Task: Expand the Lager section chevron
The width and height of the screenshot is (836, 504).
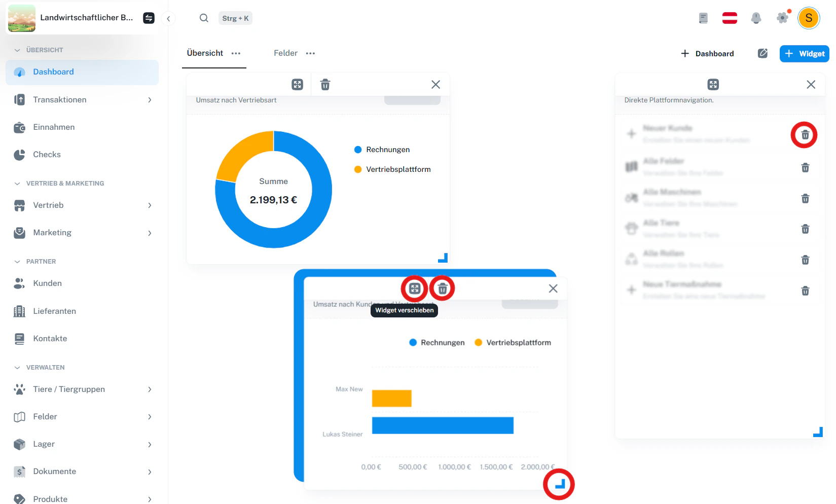Action: (150, 444)
